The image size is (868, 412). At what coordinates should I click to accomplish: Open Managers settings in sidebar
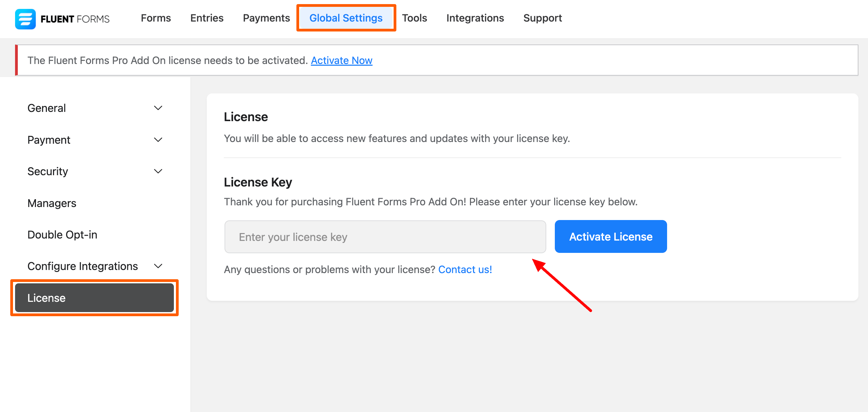click(52, 203)
